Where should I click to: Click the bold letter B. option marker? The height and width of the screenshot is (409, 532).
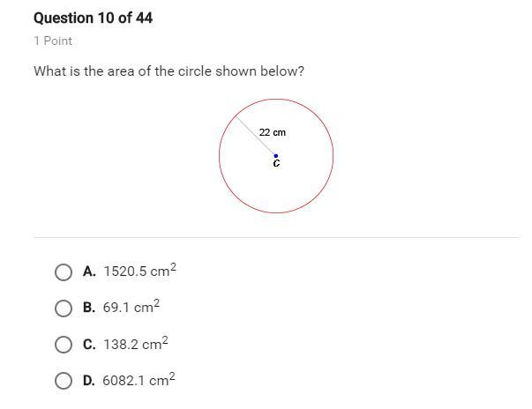pyautogui.click(x=89, y=309)
